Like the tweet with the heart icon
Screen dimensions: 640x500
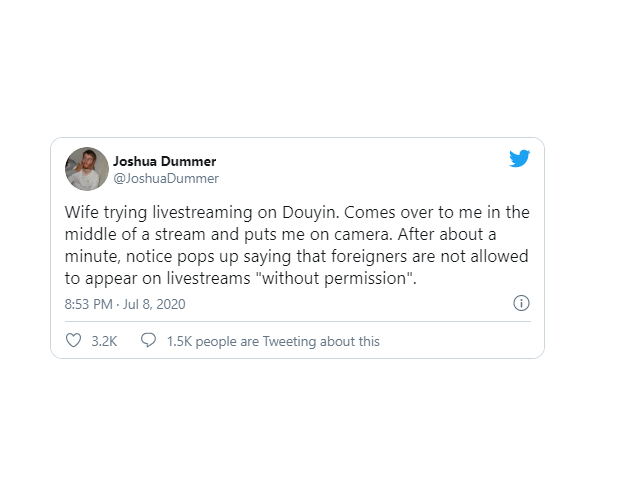73,341
